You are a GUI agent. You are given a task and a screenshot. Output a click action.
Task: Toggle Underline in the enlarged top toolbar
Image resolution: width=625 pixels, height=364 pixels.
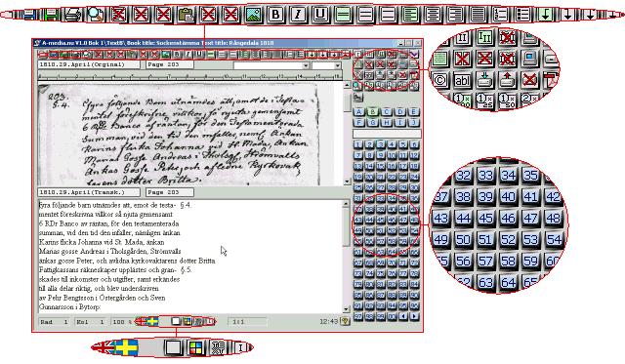320,15
